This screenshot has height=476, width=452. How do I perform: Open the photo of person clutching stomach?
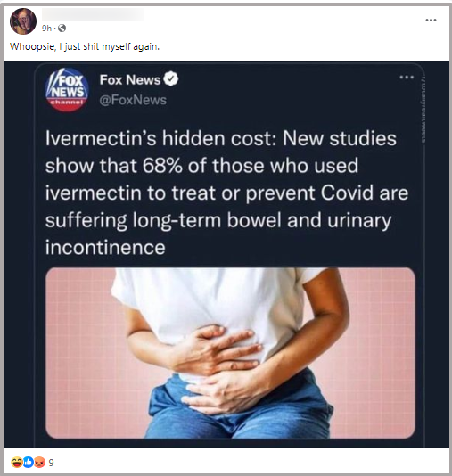(x=230, y=353)
